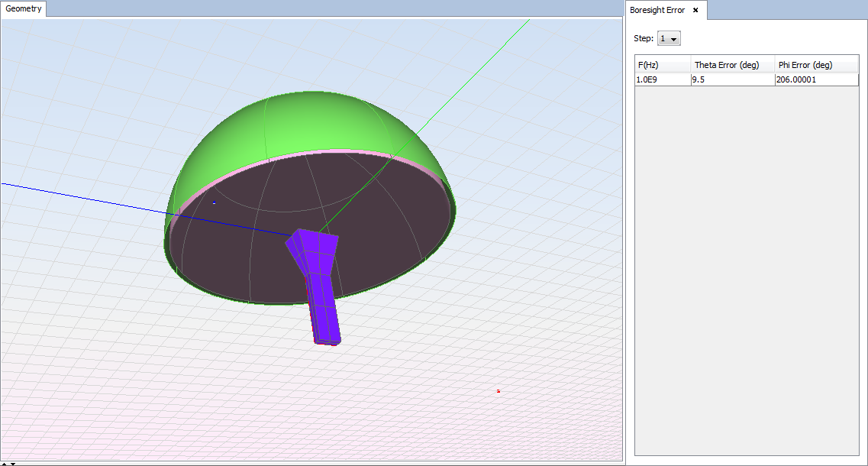
Task: Select the 206.00001 phi error cell
Action: (815, 79)
